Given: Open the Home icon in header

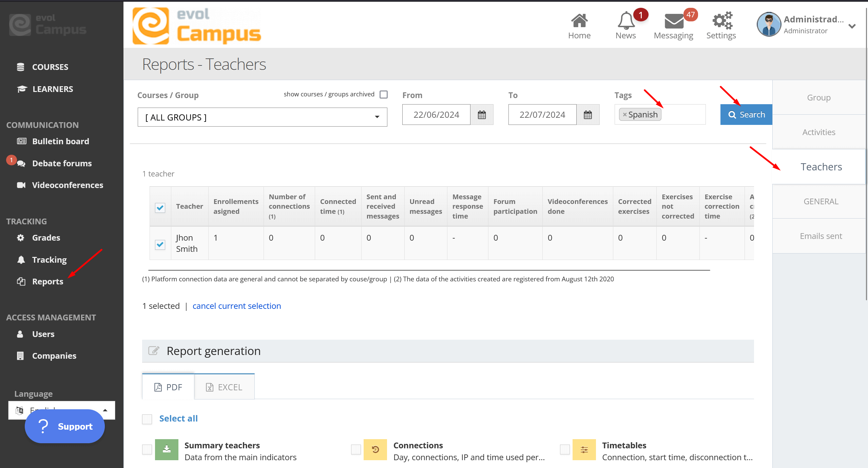Looking at the screenshot, I should [579, 21].
